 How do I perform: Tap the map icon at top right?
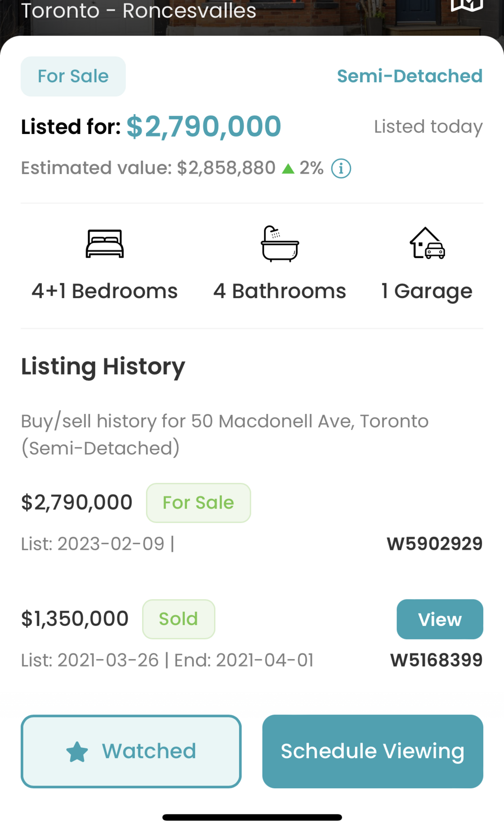(467, 4)
